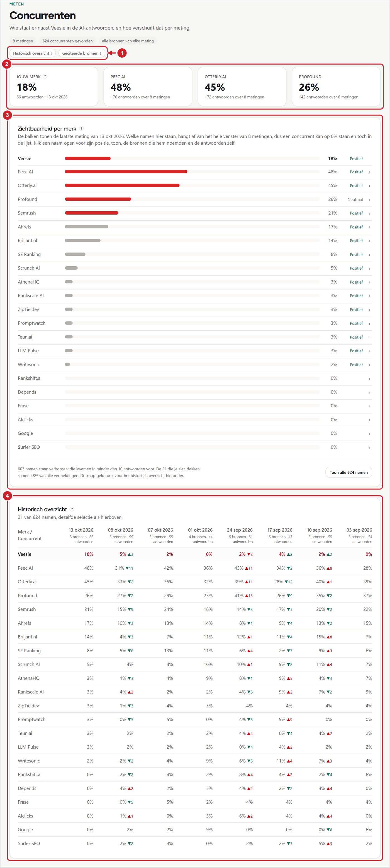390x868 pixels.
Task: Jump to Historisch overzicht anchor button
Action: [32, 53]
